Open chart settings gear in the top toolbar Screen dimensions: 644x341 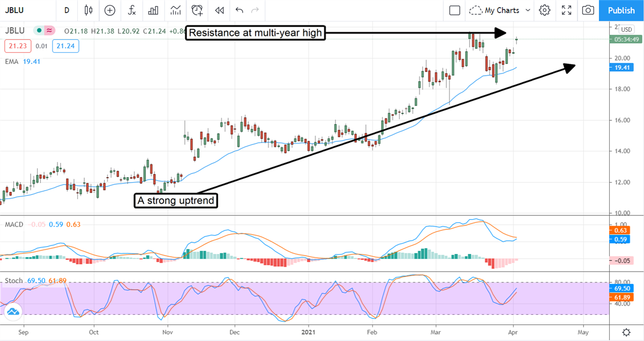pyautogui.click(x=545, y=10)
